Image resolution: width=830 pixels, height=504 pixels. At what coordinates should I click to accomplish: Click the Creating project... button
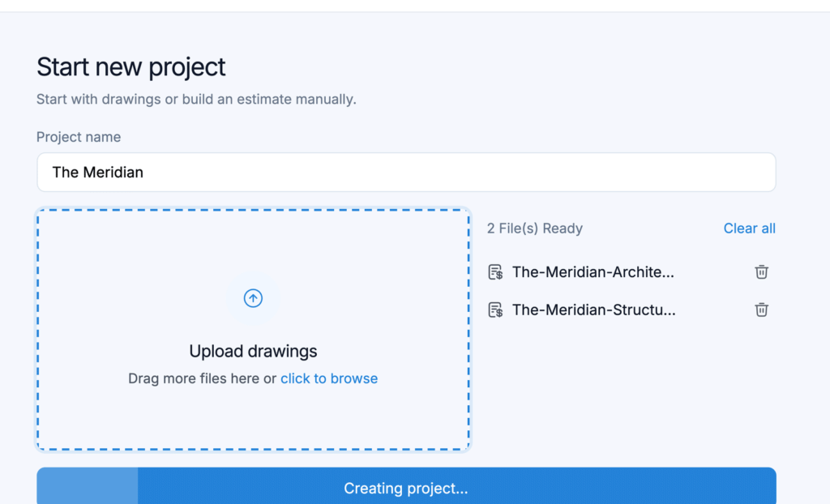click(407, 486)
